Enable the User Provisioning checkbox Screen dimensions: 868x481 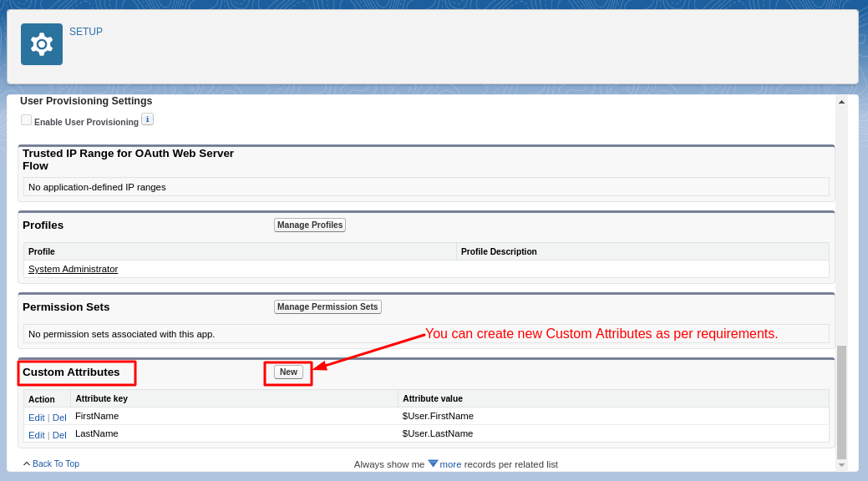click(x=26, y=119)
